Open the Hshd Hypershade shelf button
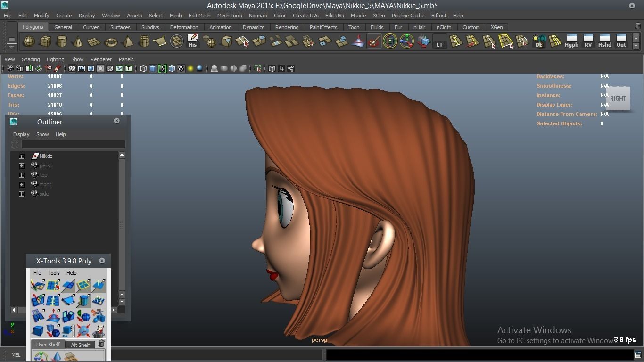 point(604,41)
